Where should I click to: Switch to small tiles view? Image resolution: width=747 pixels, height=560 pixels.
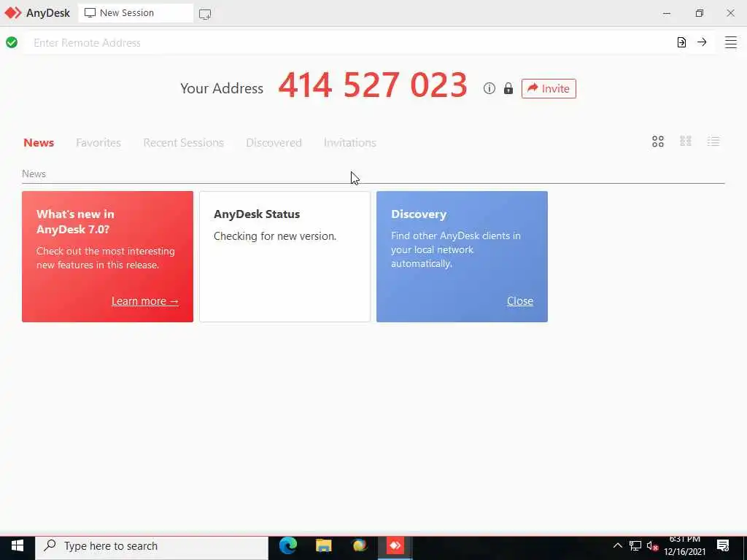pos(686,141)
